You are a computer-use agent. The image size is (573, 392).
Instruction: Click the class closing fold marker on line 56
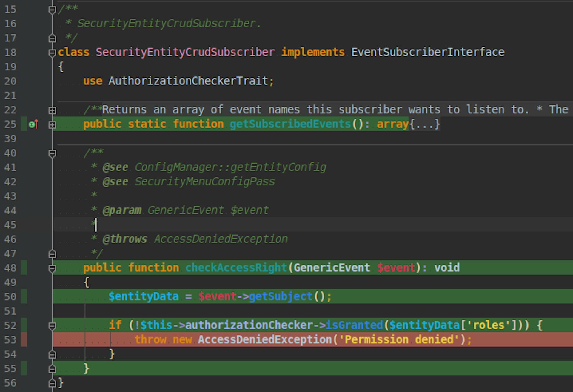click(x=52, y=383)
